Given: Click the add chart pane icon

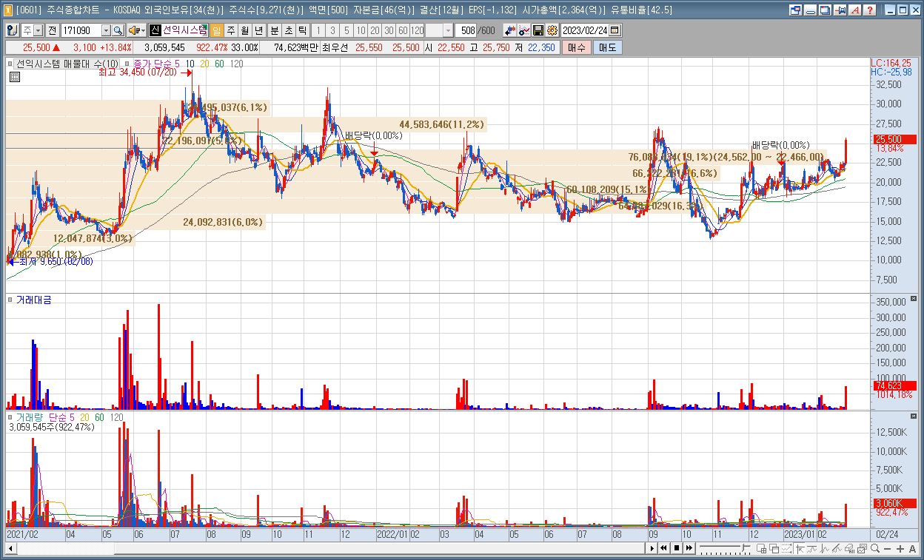Looking at the screenshot, I should [761, 548].
